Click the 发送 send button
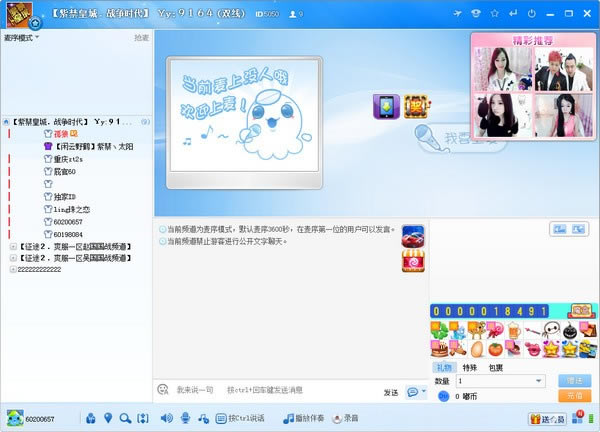Viewport: 600px width, 432px height. pos(391,393)
